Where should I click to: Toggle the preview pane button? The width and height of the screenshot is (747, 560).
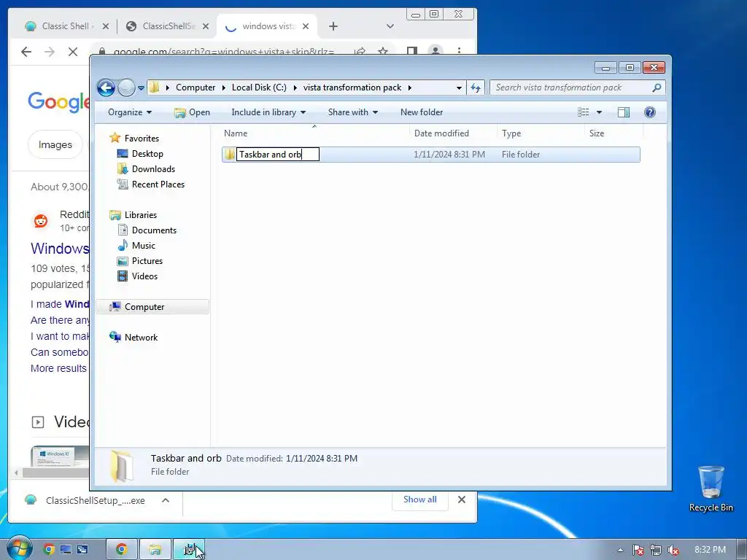point(624,112)
